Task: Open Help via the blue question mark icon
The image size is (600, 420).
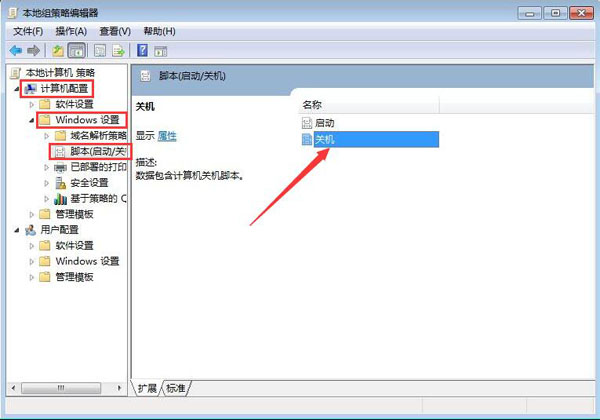Action: 142,50
